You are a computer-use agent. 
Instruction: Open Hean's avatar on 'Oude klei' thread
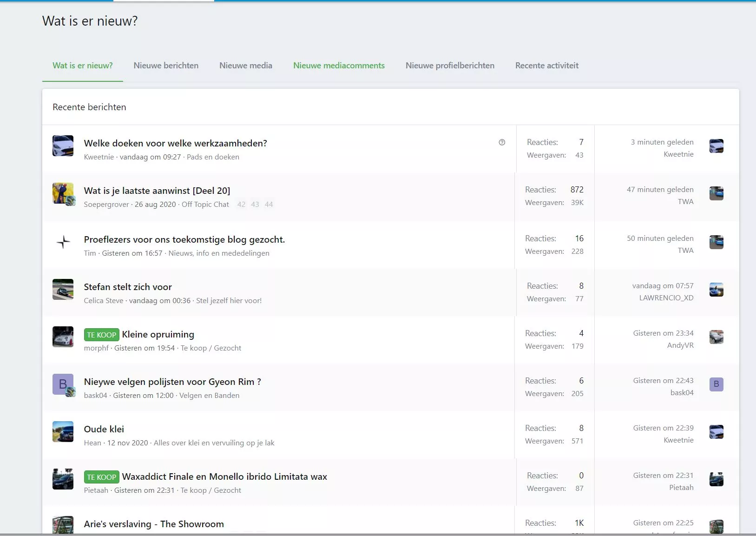(63, 431)
